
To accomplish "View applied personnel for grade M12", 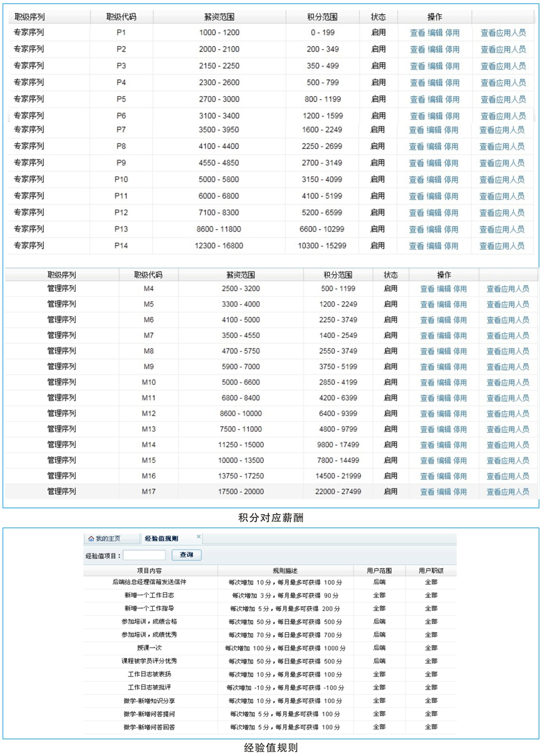I will (x=508, y=414).
